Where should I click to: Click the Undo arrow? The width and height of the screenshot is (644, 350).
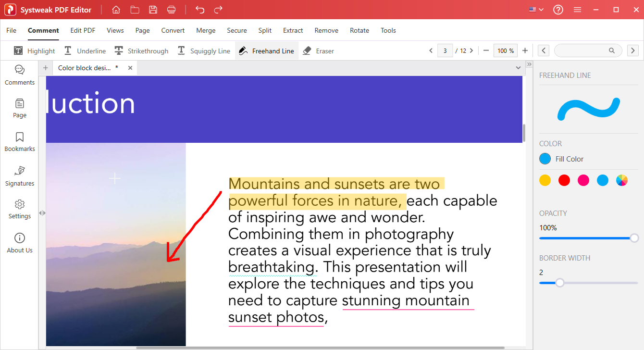pos(200,9)
